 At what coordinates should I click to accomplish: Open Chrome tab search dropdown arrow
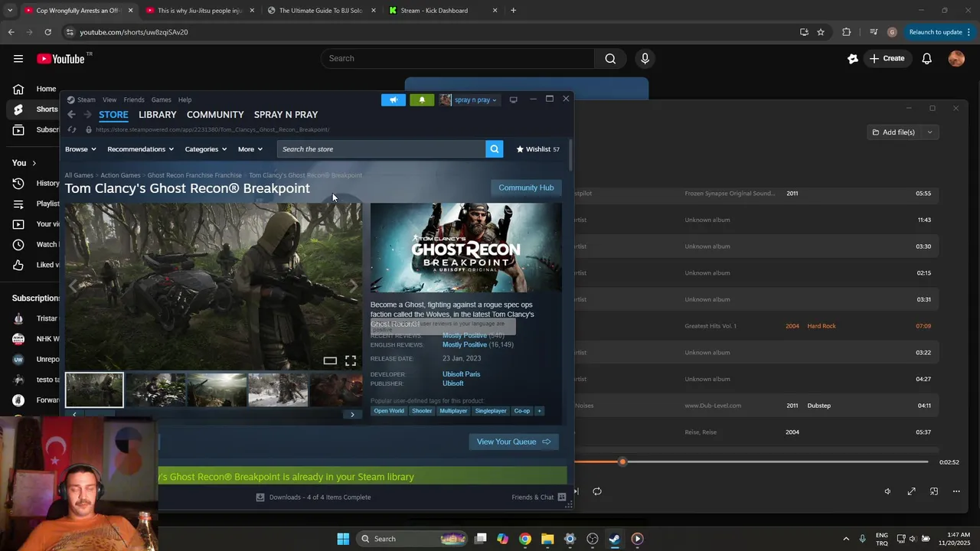pyautogui.click(x=11, y=11)
